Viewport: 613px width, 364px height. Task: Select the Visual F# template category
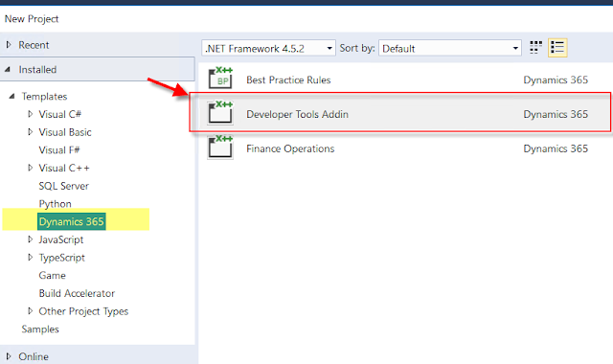pos(59,150)
